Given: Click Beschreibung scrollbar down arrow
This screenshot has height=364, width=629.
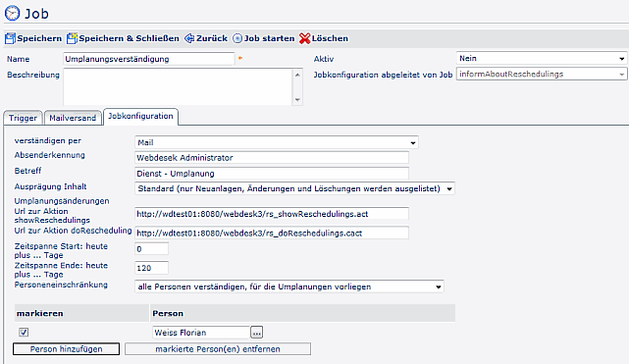Looking at the screenshot, I should (x=297, y=99).
